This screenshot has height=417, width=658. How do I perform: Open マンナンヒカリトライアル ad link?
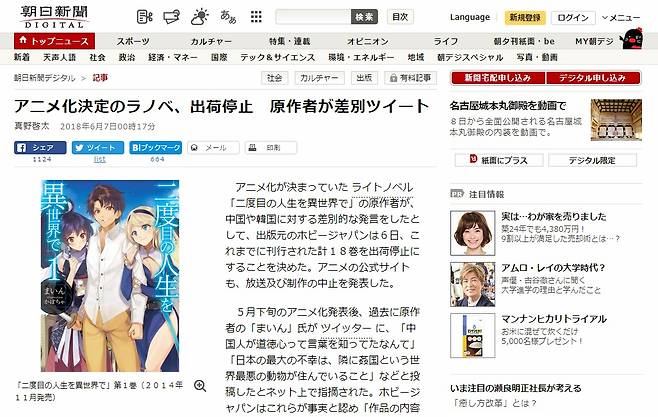coord(554,319)
